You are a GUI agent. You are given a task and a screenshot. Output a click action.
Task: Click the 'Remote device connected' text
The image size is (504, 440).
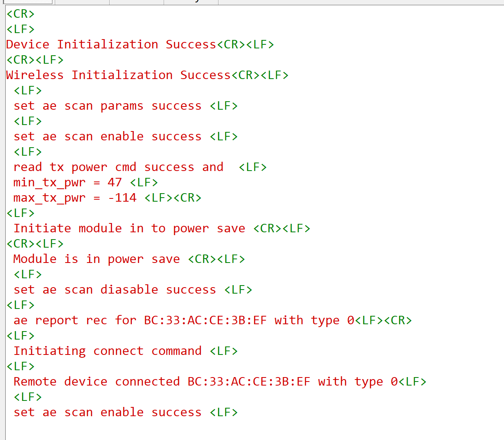pos(96,382)
